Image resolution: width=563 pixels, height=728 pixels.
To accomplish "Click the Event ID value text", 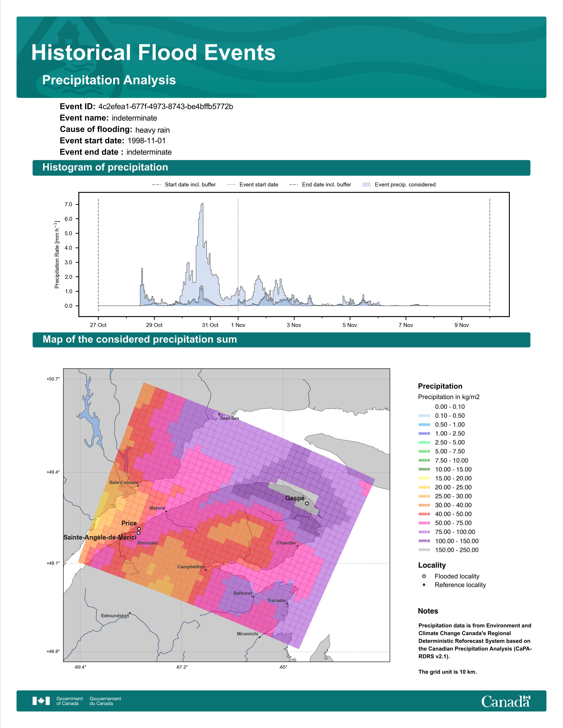I will tap(166, 107).
